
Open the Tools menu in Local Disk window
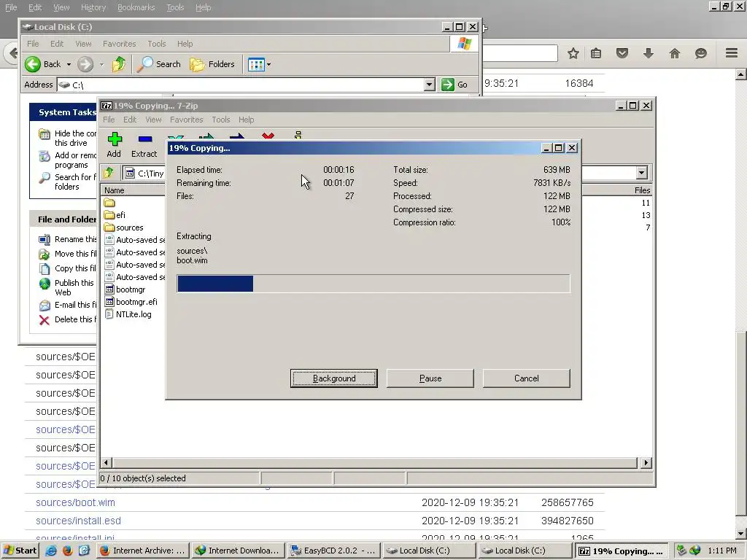click(157, 44)
